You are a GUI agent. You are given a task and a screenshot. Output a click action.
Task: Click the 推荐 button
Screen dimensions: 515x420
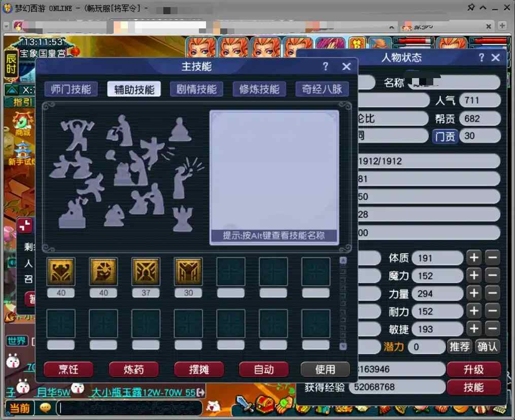click(460, 347)
